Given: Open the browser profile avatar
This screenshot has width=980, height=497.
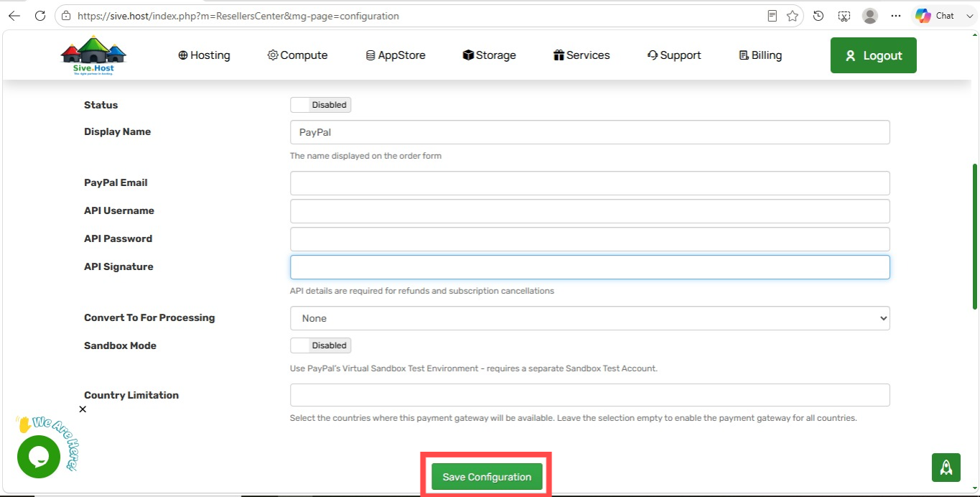Looking at the screenshot, I should tap(870, 16).
